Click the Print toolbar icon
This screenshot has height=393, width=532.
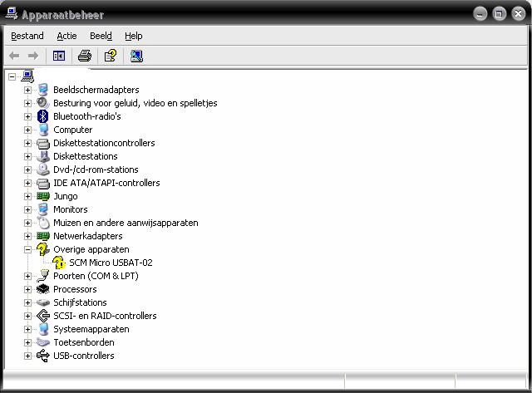coord(85,56)
